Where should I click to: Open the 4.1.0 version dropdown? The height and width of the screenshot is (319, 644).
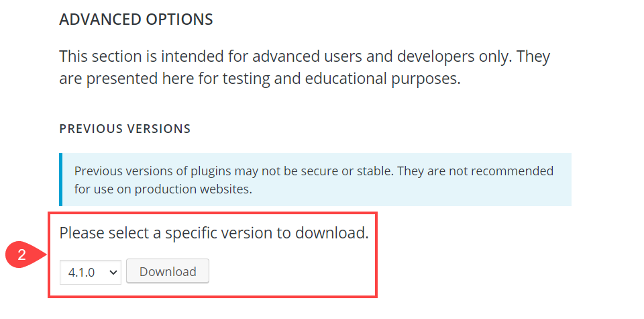[90, 272]
